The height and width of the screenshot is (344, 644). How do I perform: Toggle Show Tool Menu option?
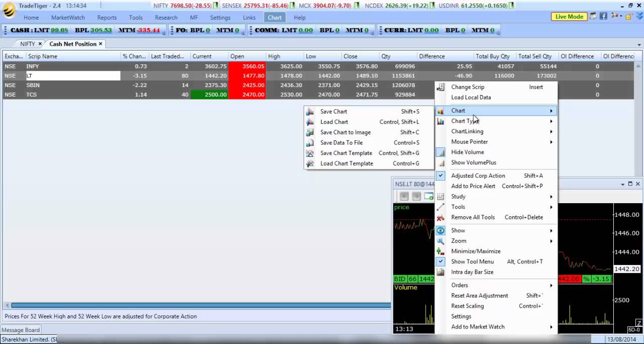(x=496, y=262)
